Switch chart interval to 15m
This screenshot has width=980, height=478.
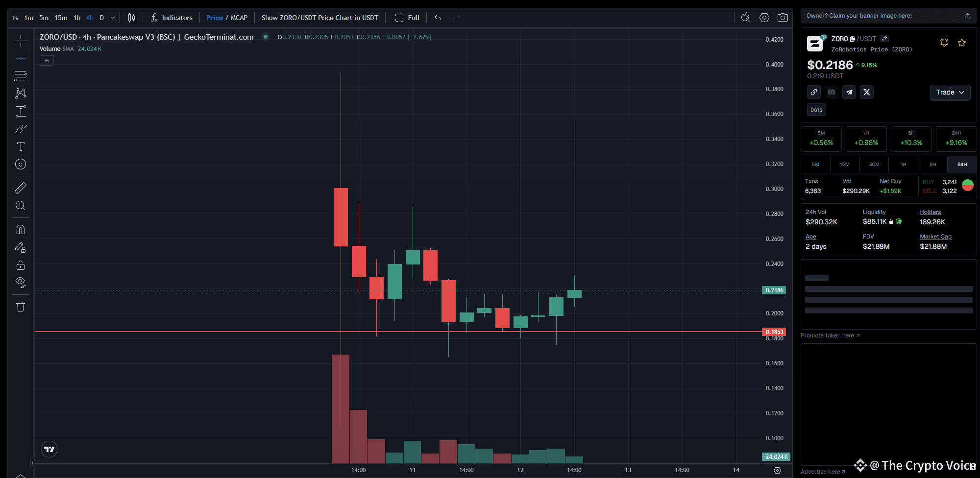[61, 18]
